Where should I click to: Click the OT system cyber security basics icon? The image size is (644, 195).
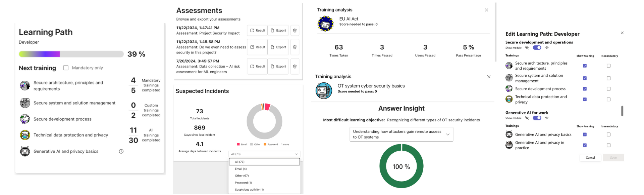click(x=324, y=91)
